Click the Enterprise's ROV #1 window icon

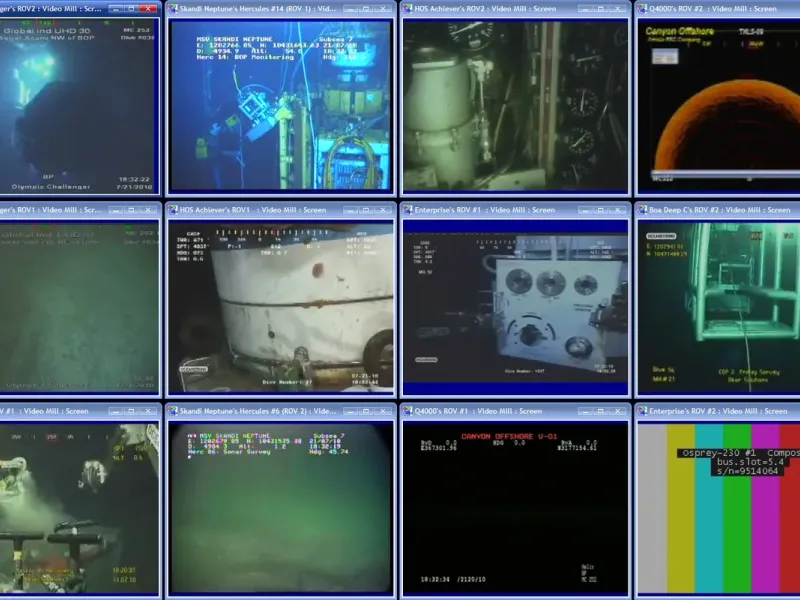(x=408, y=210)
